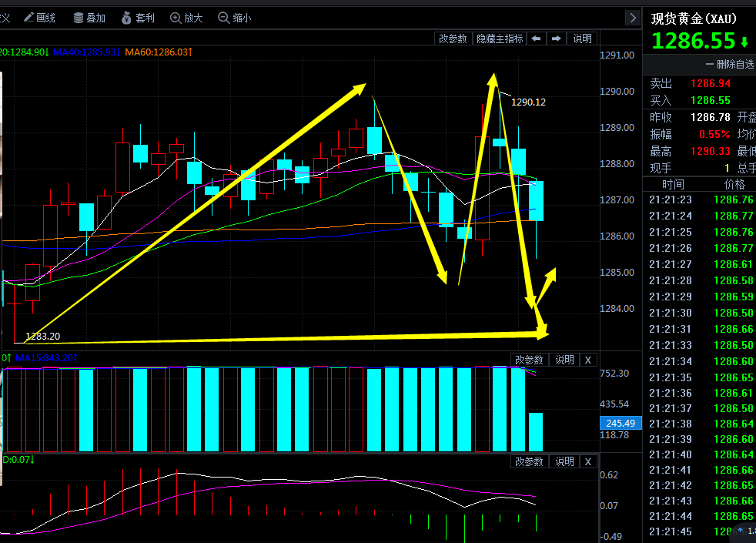Open 说明 for the MACD panel
Image resolution: width=756 pixels, height=543 pixels.
(x=564, y=461)
